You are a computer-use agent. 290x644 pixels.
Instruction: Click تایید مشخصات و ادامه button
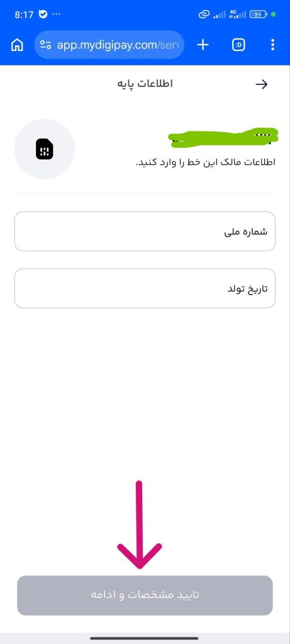145,596
